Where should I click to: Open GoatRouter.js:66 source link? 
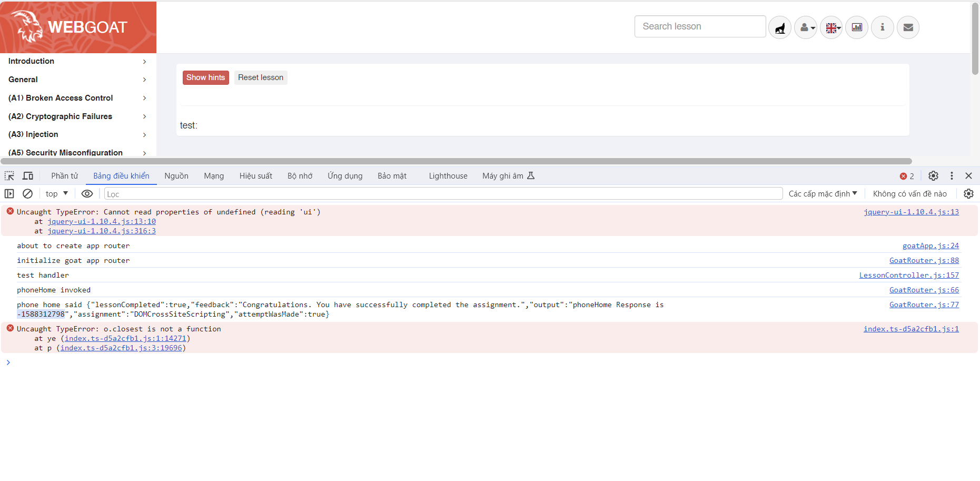(x=924, y=290)
